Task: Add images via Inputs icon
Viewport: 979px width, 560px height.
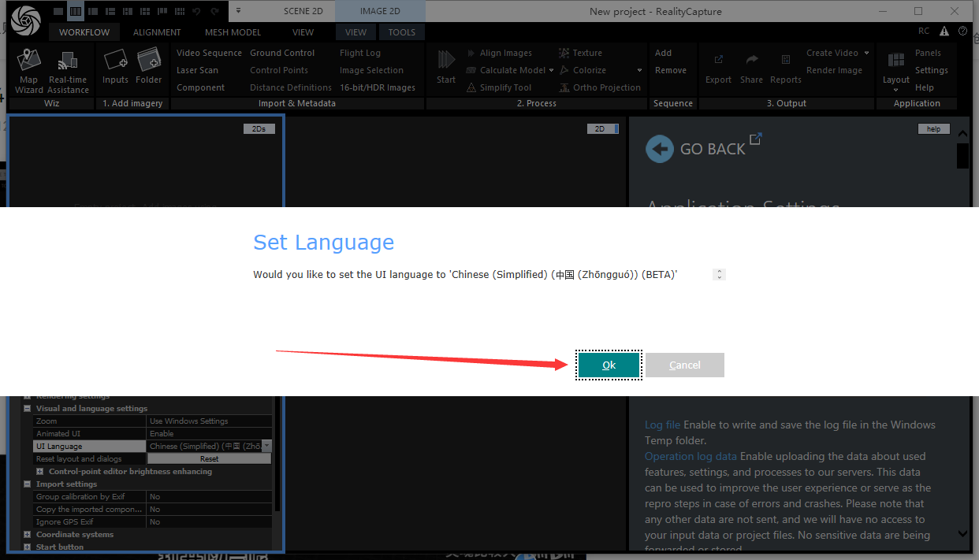Action: tap(115, 67)
